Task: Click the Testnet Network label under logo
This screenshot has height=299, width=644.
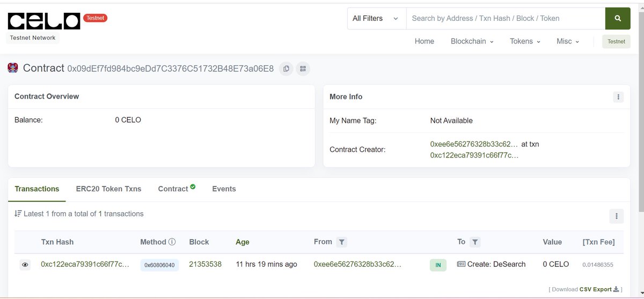Action: click(33, 38)
